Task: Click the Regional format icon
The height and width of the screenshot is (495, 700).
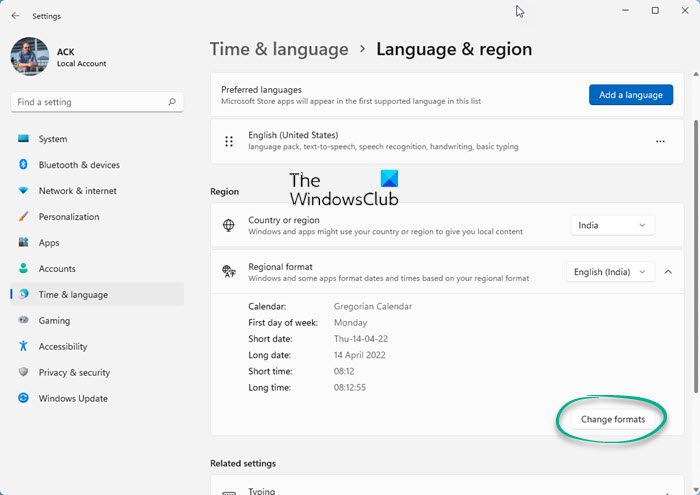Action: click(x=228, y=271)
